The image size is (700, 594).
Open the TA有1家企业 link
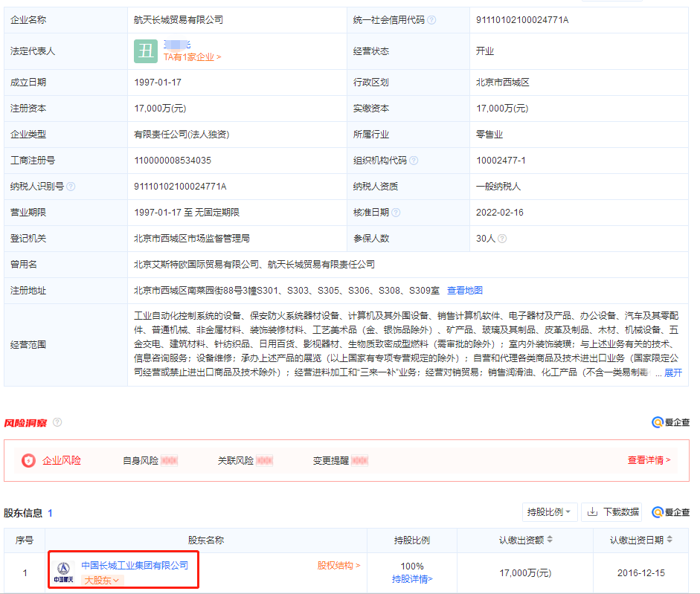(x=193, y=57)
